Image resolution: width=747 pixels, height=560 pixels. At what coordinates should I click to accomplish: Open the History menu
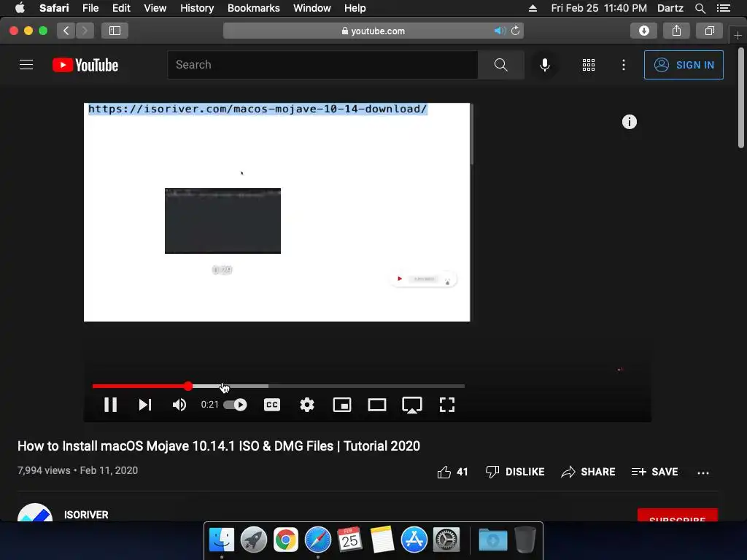click(197, 8)
